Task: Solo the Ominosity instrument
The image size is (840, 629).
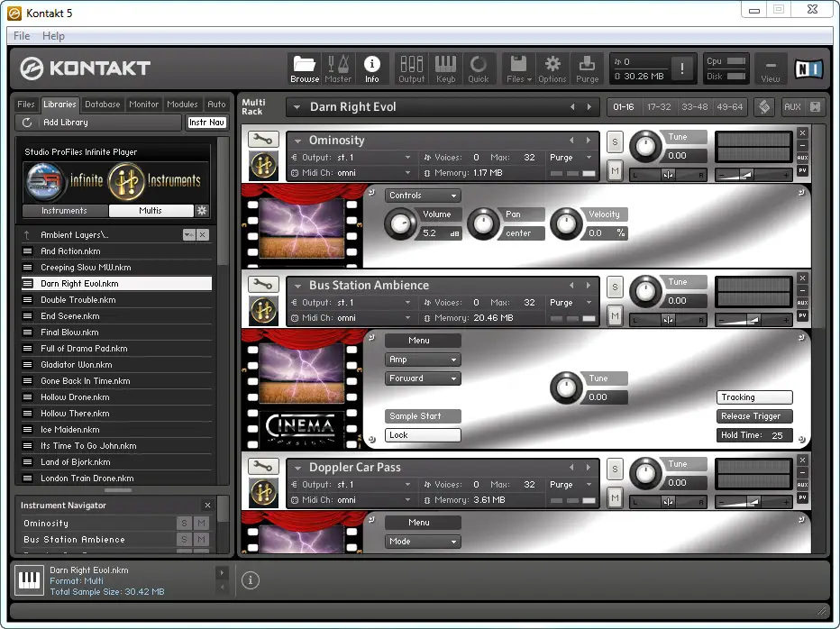Action: pos(615,142)
